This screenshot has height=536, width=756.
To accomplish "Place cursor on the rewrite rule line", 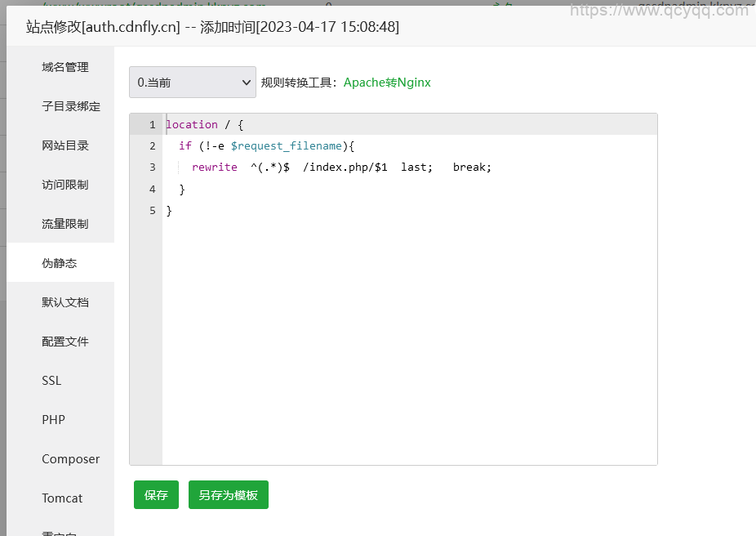I will point(341,167).
